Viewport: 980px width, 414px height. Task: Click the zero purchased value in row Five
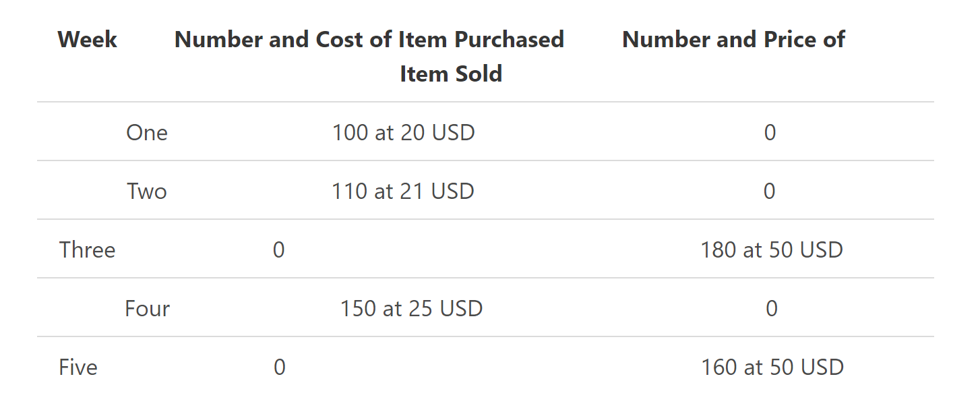pyautogui.click(x=280, y=367)
